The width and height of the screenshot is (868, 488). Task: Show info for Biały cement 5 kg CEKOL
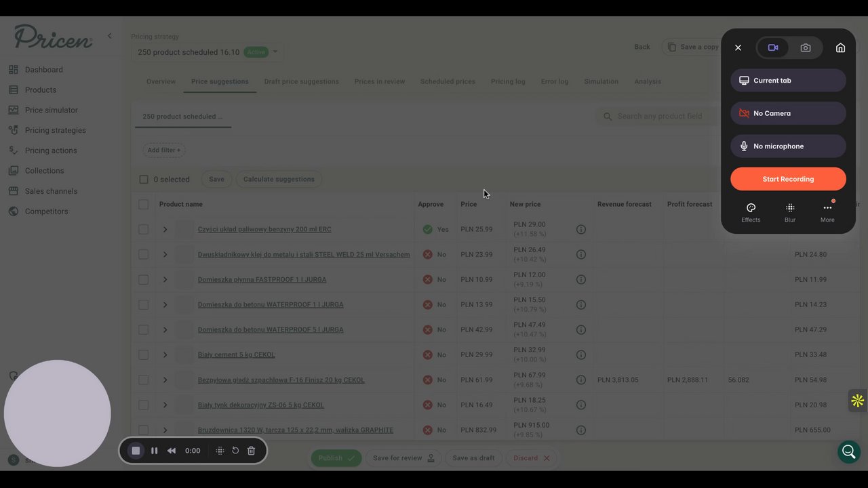coord(580,354)
